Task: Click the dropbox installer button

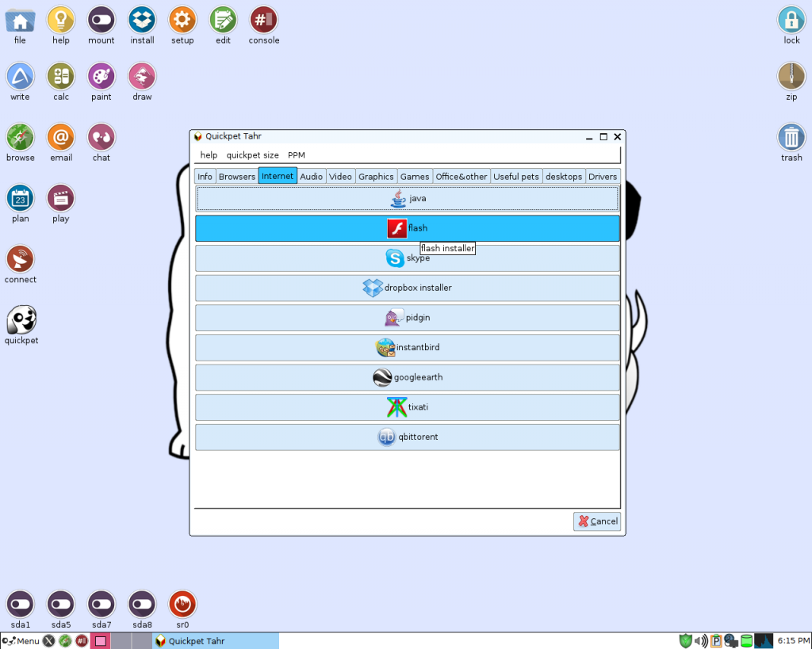Action: (x=408, y=288)
